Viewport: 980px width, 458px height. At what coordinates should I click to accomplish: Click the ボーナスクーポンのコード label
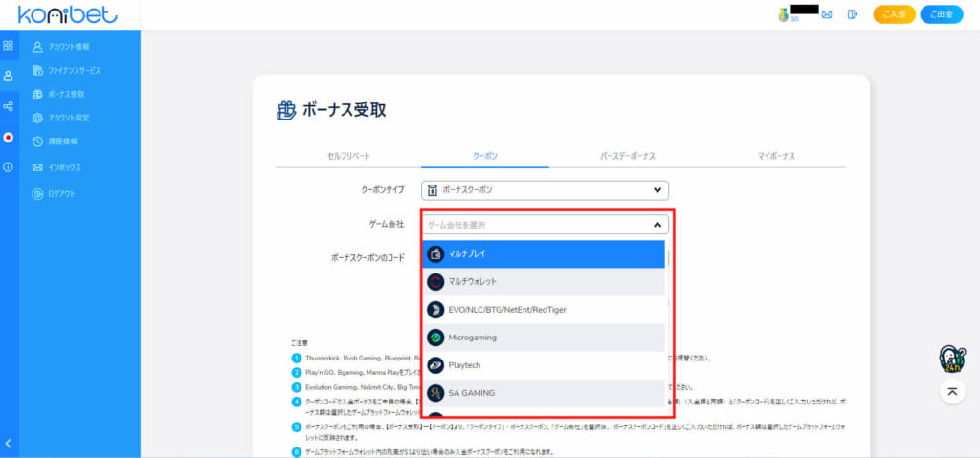(367, 257)
